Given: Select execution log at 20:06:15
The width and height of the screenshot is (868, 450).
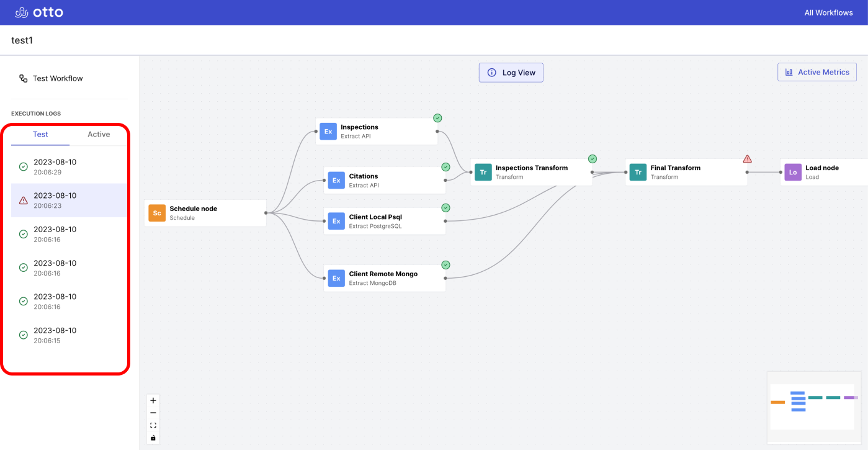Looking at the screenshot, I should point(69,335).
